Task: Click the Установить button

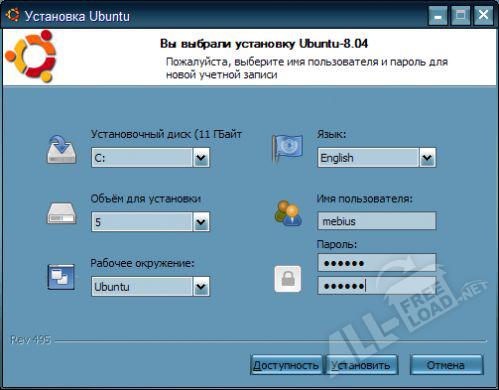Action: click(362, 365)
